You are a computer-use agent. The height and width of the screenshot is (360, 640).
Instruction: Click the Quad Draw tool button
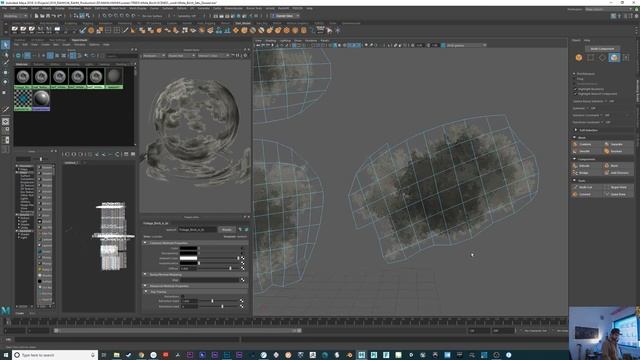click(618, 194)
